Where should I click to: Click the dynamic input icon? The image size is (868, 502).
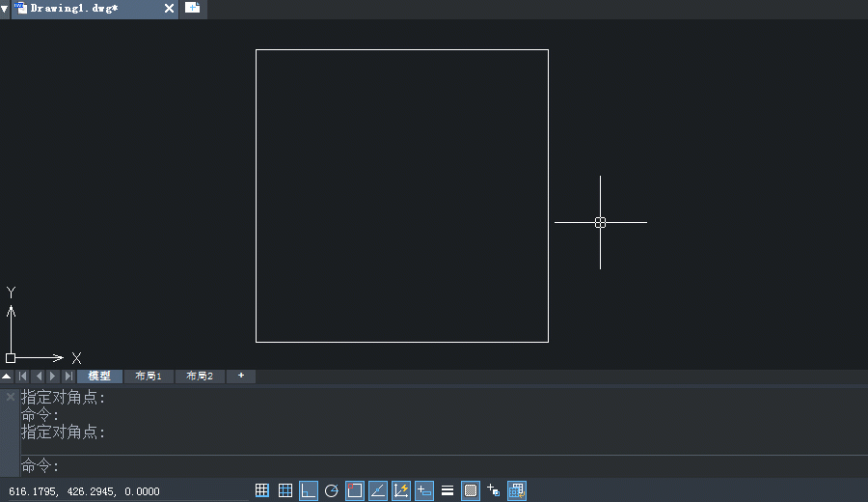(x=424, y=490)
